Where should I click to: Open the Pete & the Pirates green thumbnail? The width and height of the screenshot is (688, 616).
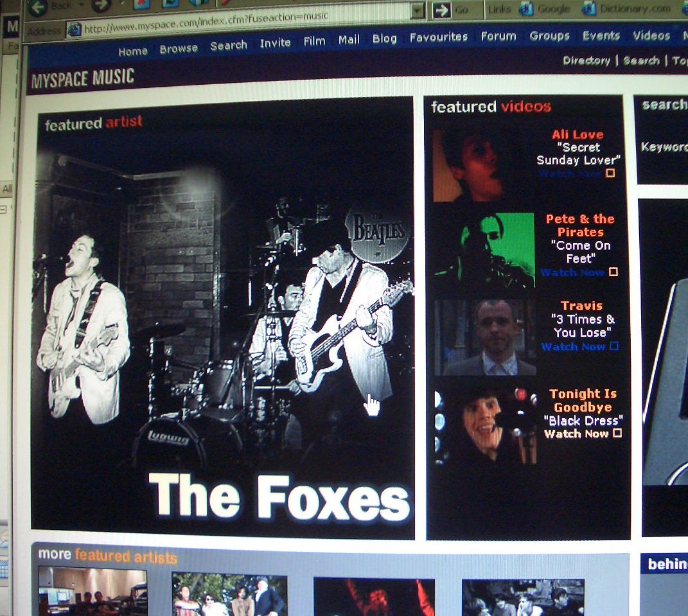click(485, 251)
